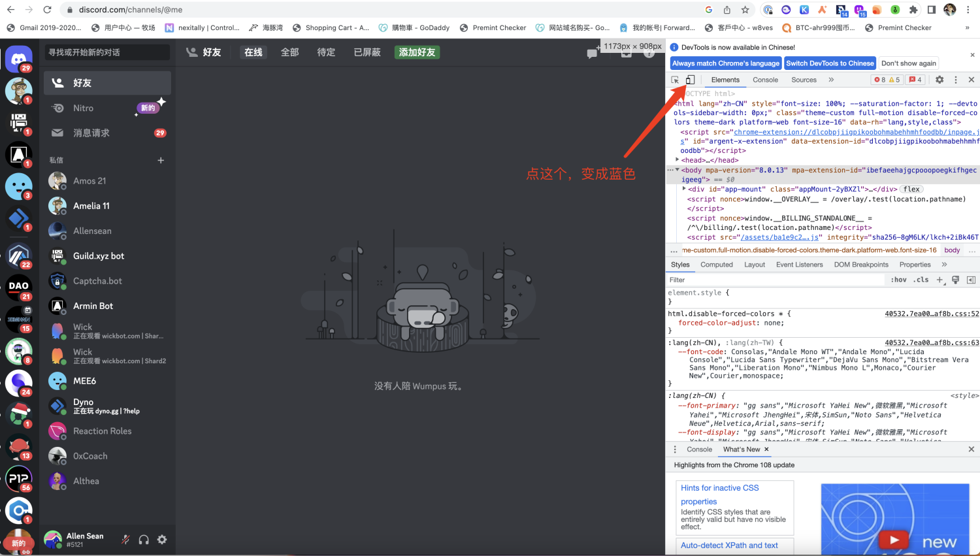Viewport: 980px width, 556px height.
Task: Open the P12 server icon
Action: coord(19,478)
